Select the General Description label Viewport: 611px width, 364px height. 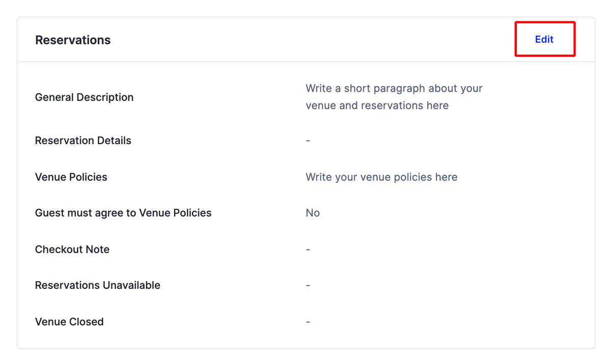tap(84, 97)
